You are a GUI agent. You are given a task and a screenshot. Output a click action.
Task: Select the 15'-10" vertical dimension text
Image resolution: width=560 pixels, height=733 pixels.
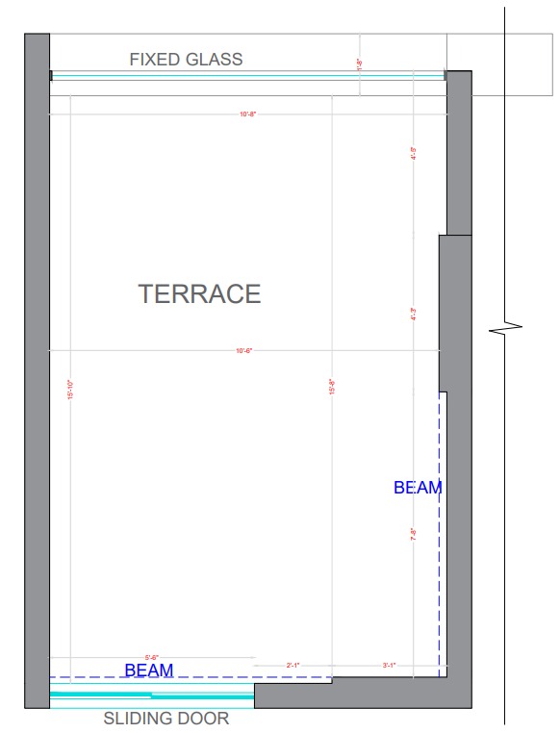(x=70, y=390)
